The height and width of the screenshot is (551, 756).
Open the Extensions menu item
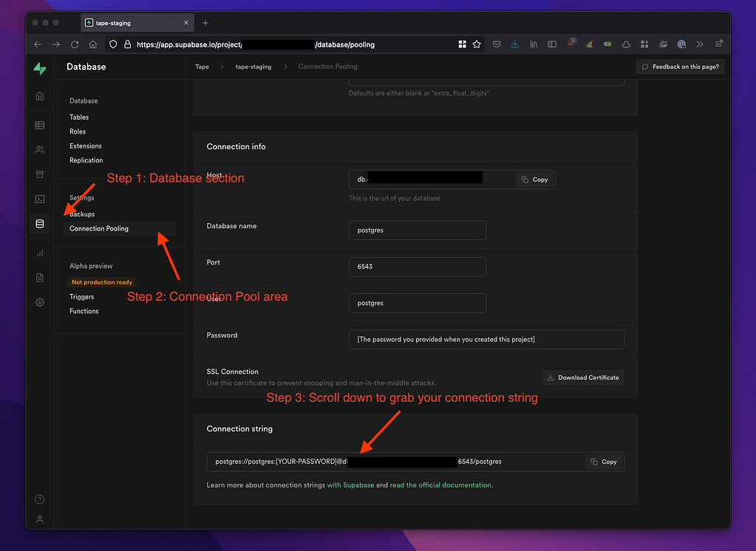pyautogui.click(x=85, y=146)
